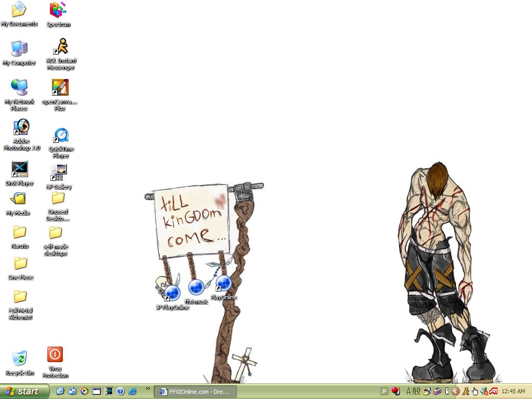Select the DivX Player shortcut

coord(19,174)
